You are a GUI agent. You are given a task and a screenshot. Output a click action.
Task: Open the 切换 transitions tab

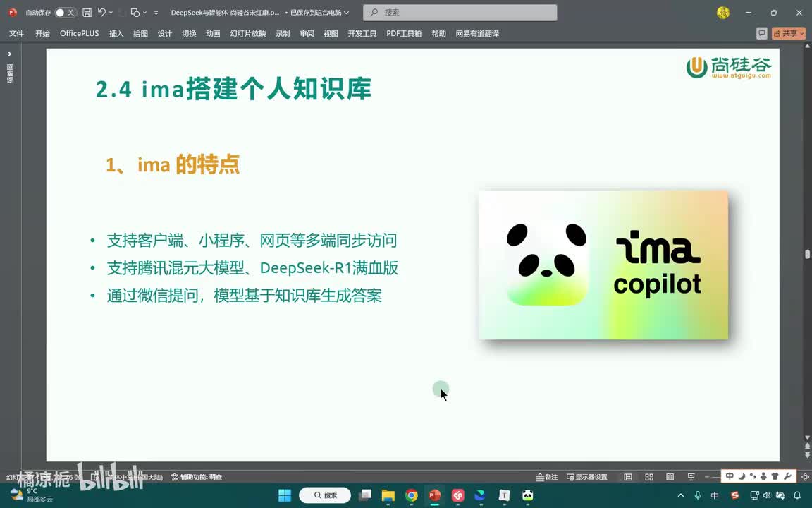tap(189, 33)
